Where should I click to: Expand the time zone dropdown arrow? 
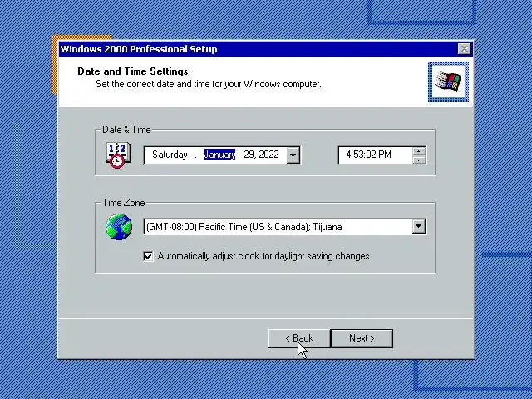pyautogui.click(x=419, y=226)
